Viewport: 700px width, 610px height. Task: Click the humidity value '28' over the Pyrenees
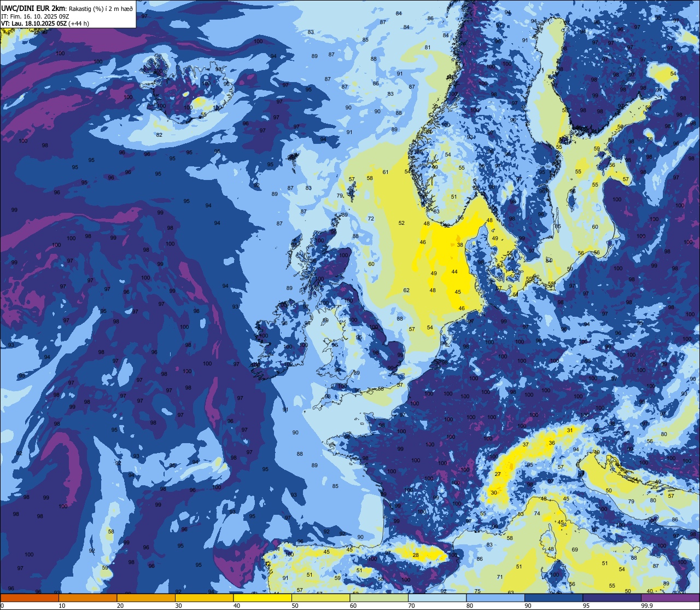pyautogui.click(x=416, y=555)
